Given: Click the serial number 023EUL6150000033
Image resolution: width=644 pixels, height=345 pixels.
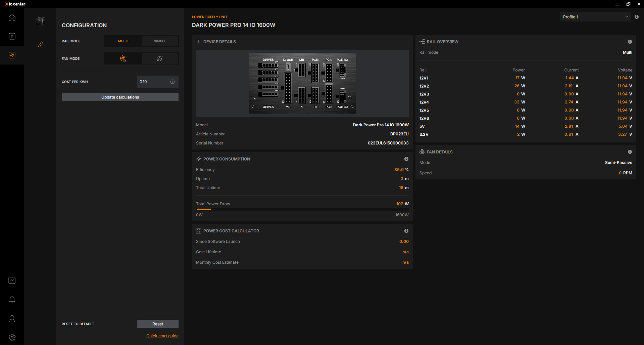Looking at the screenshot, I should coord(388,143).
